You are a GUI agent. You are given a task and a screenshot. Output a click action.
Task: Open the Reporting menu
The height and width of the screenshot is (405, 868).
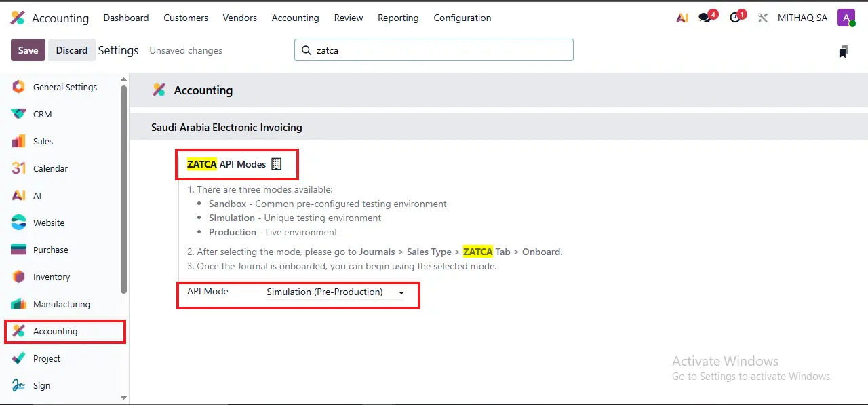coord(398,18)
